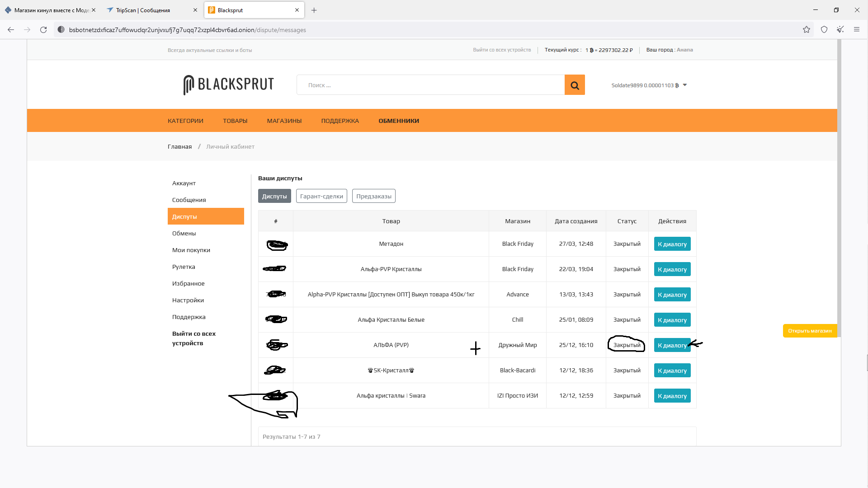Open Избранное in the sidebar
Viewport: 868px width, 488px height.
[206, 283]
